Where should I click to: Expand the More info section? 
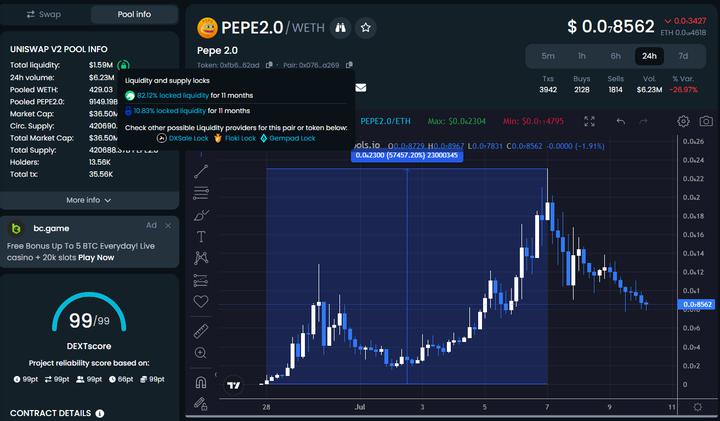pyautogui.click(x=89, y=200)
